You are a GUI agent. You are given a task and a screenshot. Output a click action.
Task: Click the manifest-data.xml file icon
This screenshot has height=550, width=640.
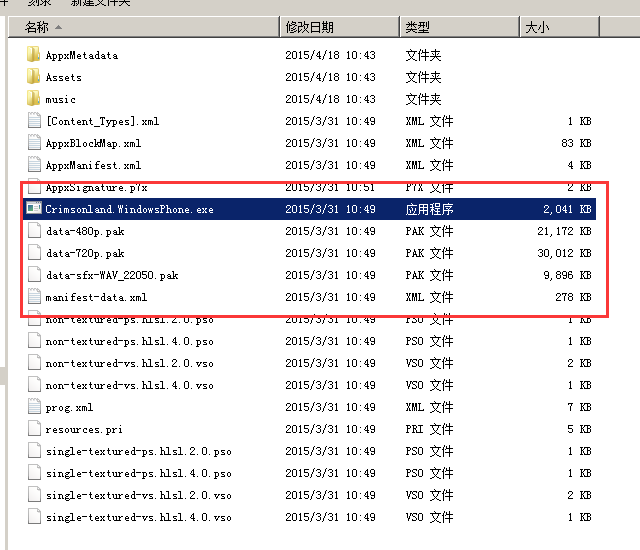[x=34, y=297]
